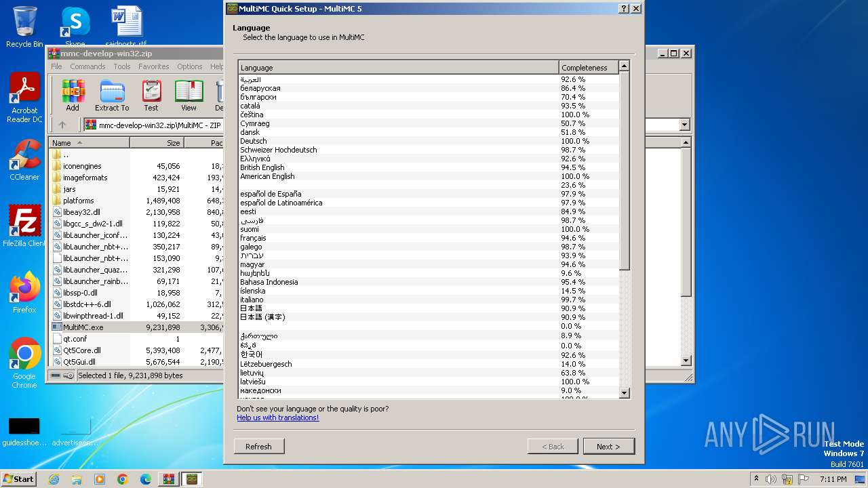Select American English language row

click(x=429, y=176)
